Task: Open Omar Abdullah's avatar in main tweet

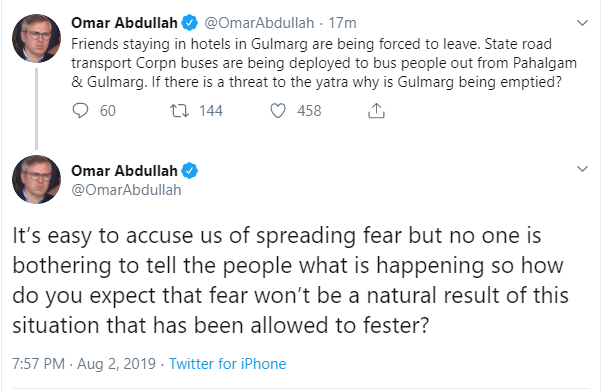Action: (x=36, y=179)
